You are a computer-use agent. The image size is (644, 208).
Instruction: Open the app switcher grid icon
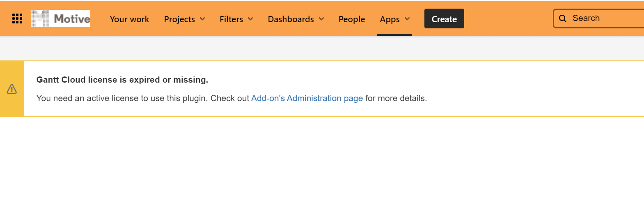[x=17, y=18]
